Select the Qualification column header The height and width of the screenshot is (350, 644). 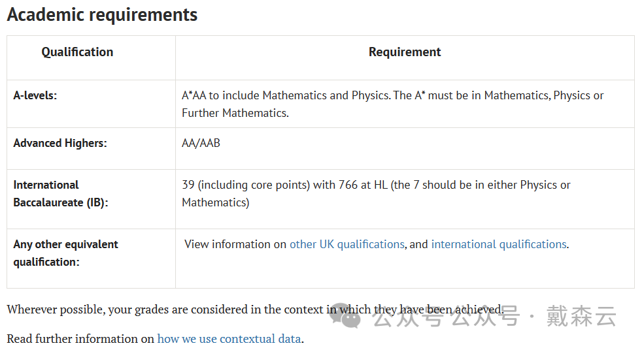click(77, 52)
